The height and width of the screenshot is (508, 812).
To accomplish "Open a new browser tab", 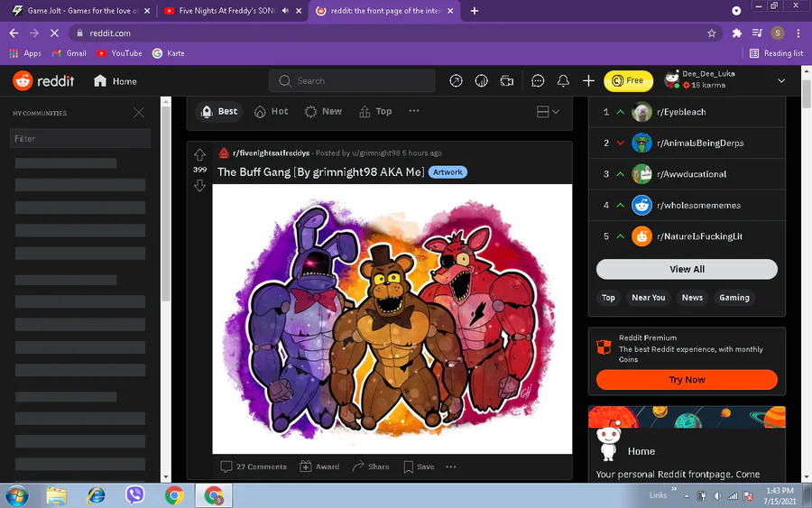I will pyautogui.click(x=474, y=10).
